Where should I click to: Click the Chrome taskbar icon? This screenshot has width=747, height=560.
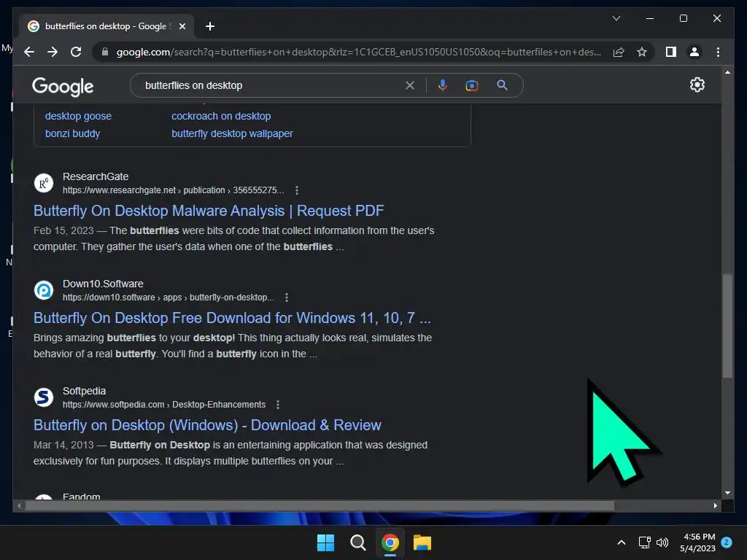coord(390,542)
